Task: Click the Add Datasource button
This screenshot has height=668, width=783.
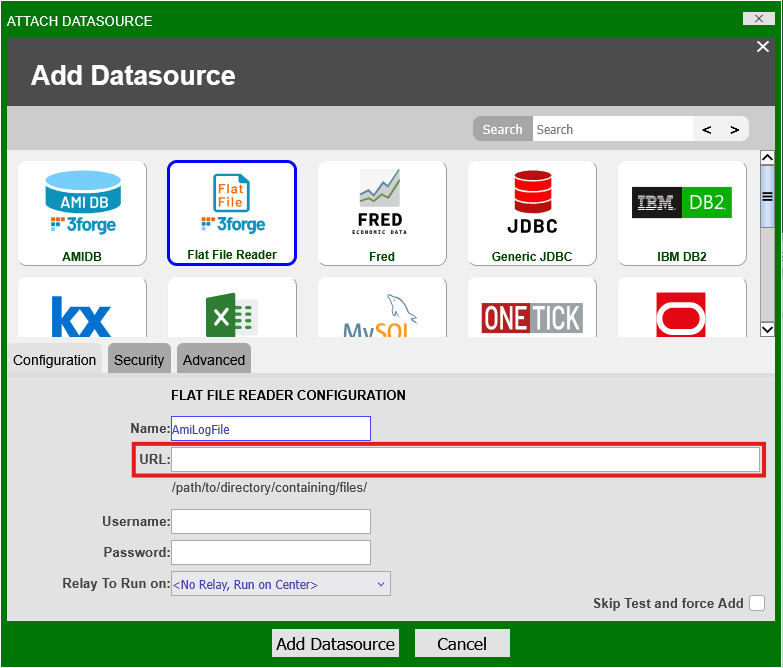Action: 335,643
